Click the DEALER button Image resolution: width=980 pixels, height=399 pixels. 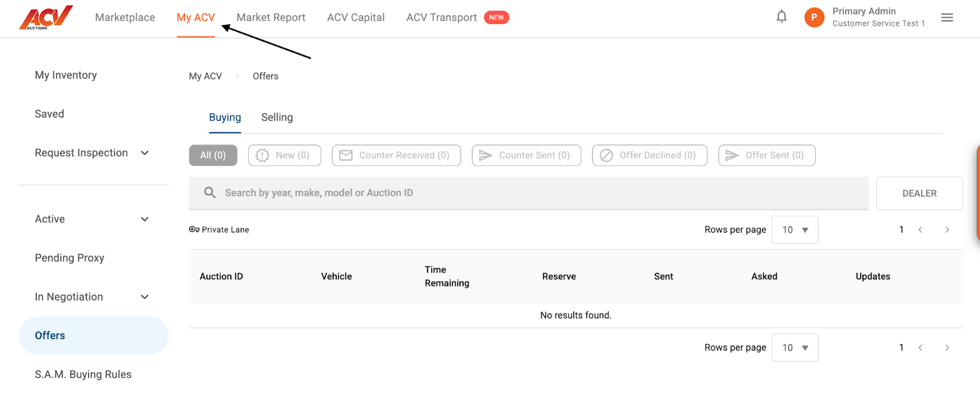919,193
